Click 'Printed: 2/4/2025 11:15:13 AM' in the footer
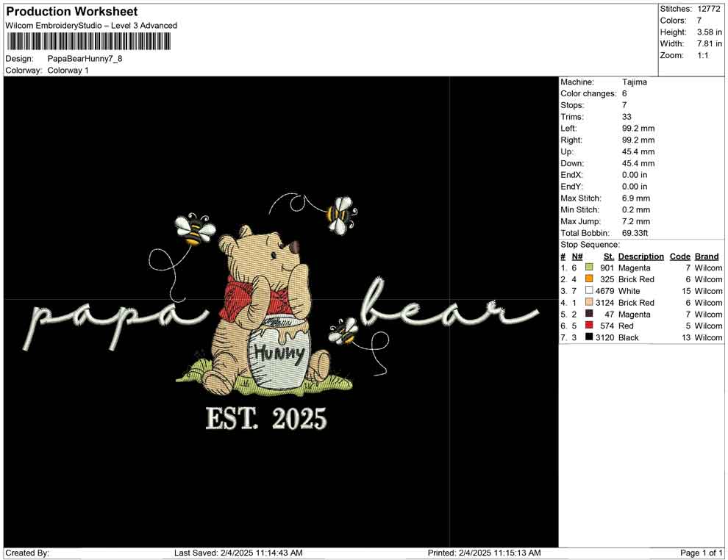The height and width of the screenshot is (560, 728). click(485, 553)
